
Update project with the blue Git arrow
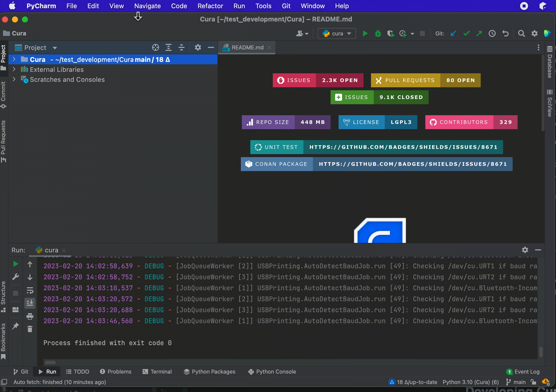(453, 33)
